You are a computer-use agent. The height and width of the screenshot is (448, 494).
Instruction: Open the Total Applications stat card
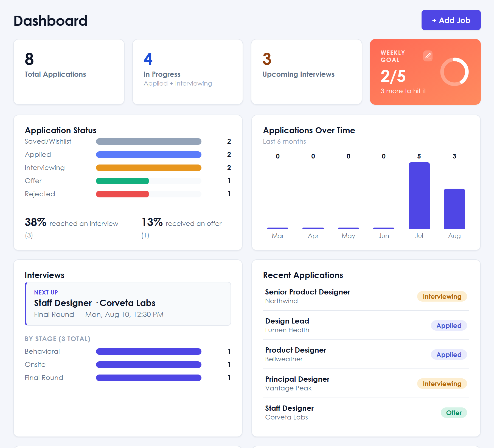click(69, 72)
